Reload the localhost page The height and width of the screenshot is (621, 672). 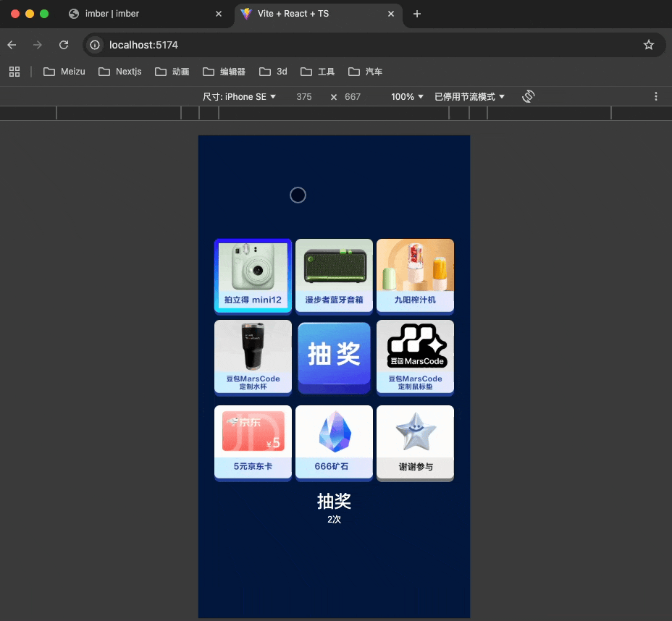pos(64,45)
